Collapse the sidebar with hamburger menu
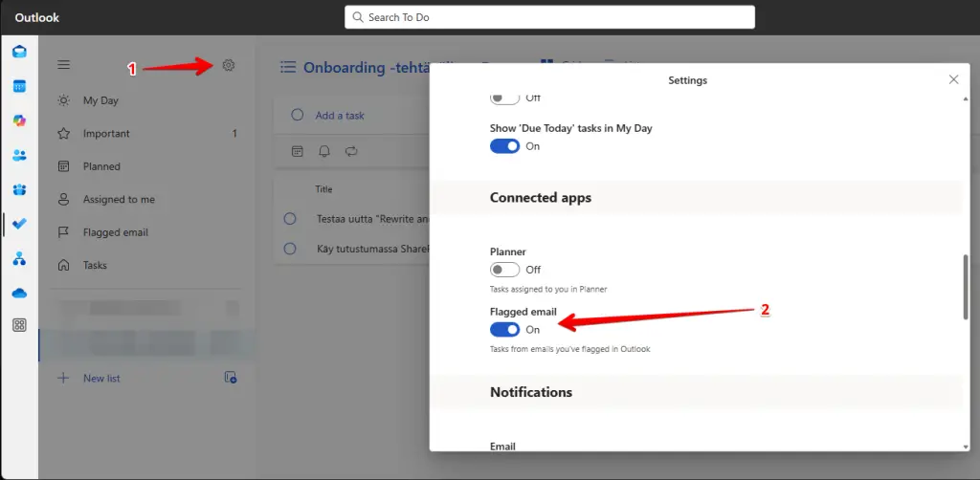This screenshot has width=980, height=480. (64, 65)
